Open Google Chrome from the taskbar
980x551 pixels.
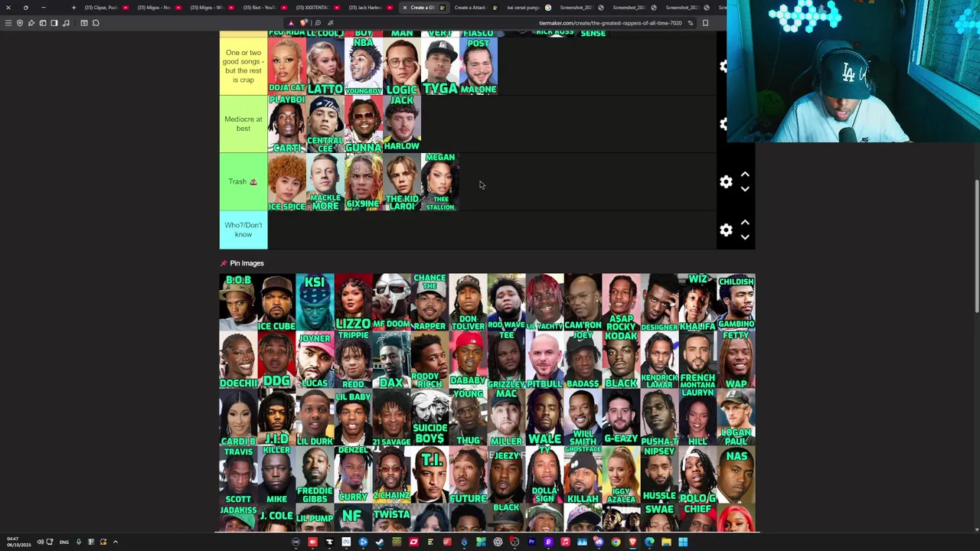point(616,543)
